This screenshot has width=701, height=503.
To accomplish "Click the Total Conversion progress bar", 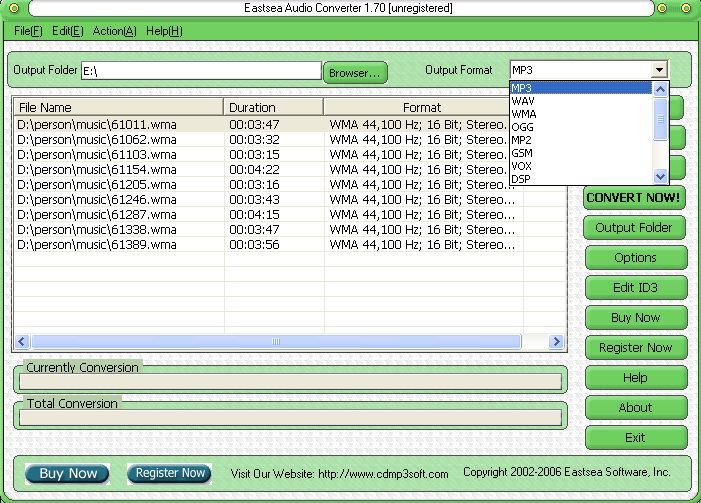I will (291, 417).
